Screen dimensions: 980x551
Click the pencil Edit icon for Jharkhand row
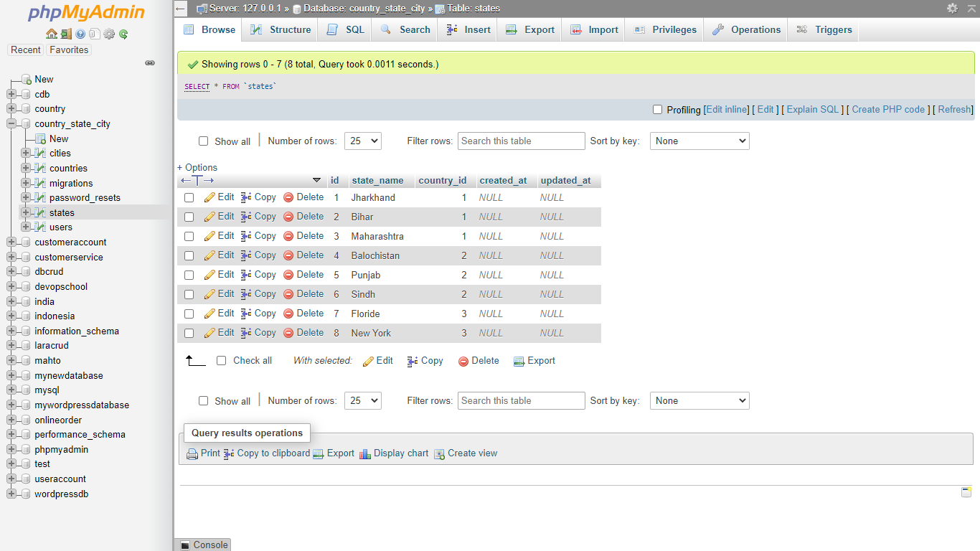tap(209, 197)
